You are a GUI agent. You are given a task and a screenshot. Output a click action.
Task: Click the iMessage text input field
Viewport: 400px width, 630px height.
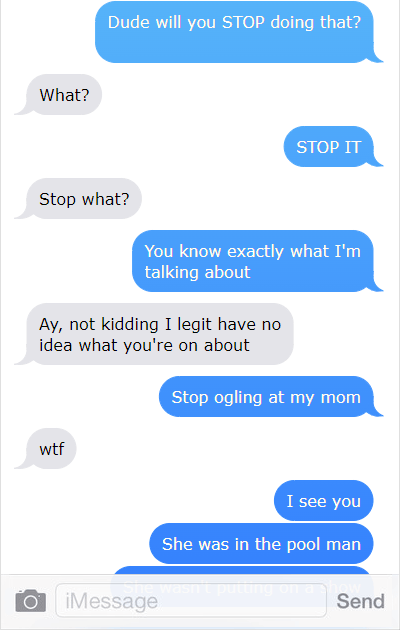pos(191,600)
